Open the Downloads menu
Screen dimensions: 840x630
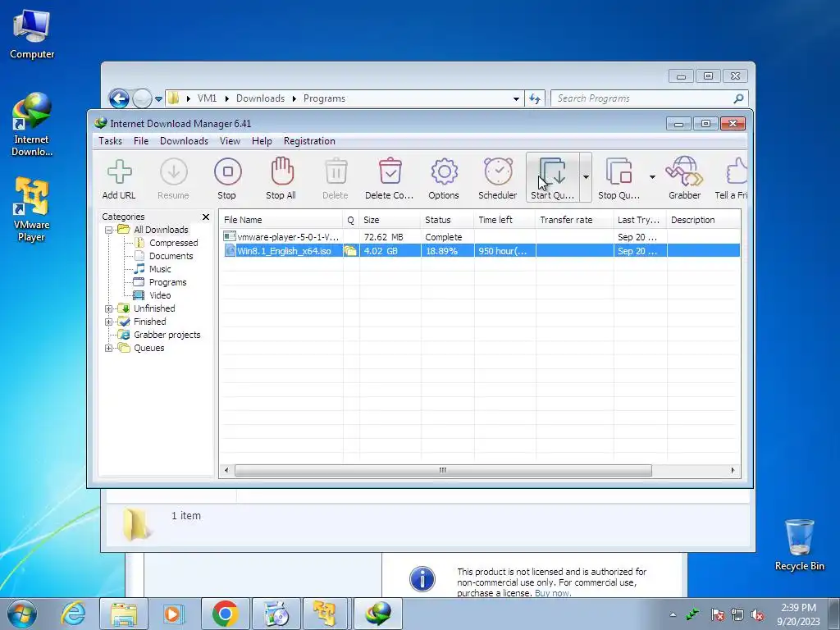184,141
